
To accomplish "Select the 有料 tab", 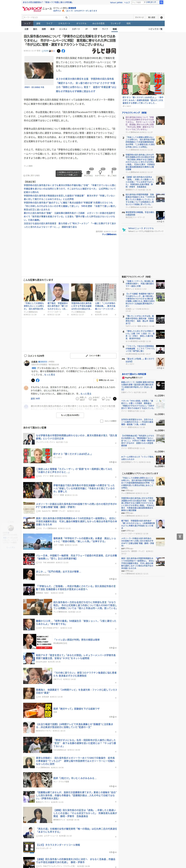I will click(128, 24).
